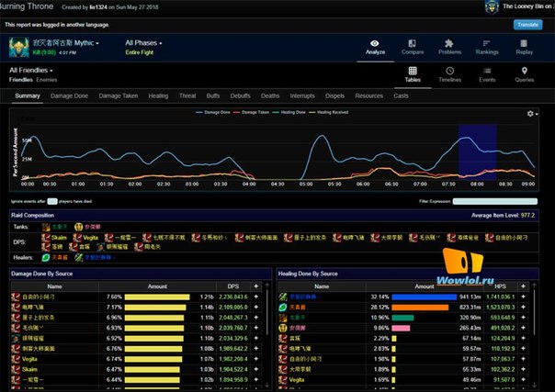Switch to the Events view
Screen dimensions: 555x392
click(487, 74)
